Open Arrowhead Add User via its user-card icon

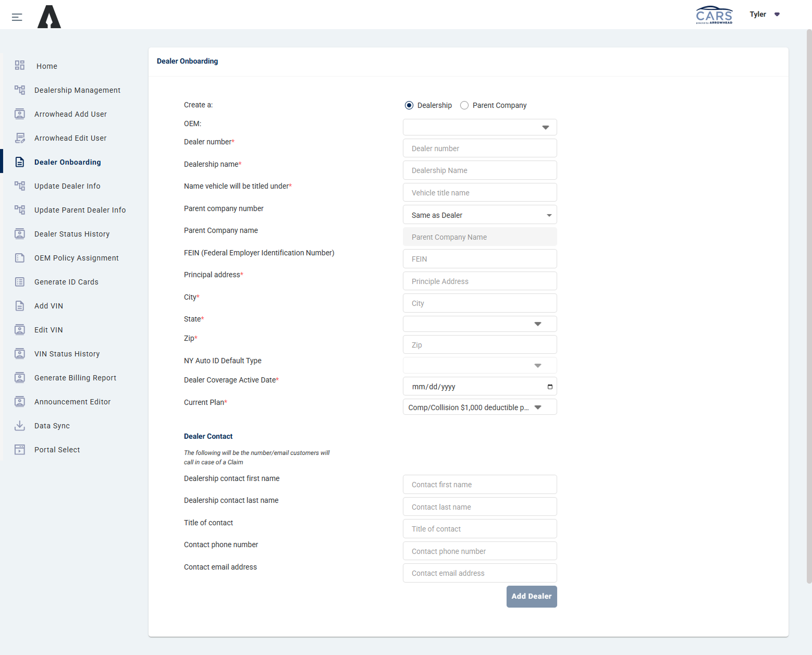click(19, 114)
